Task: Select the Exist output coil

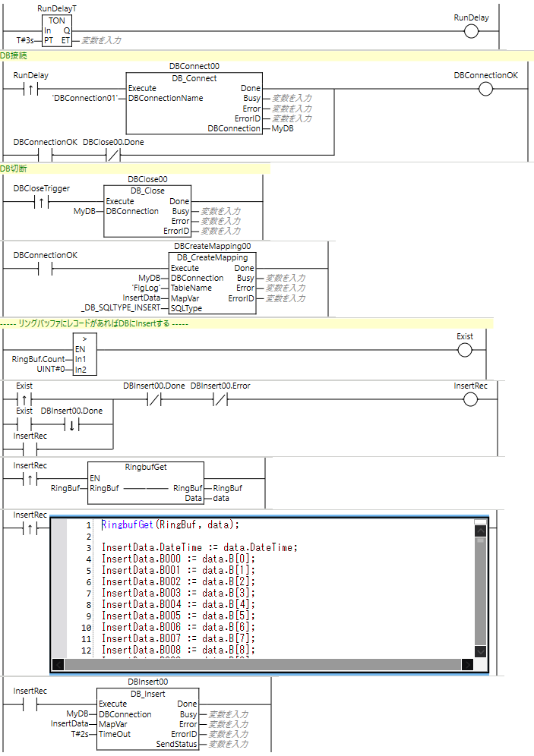Action: click(465, 350)
